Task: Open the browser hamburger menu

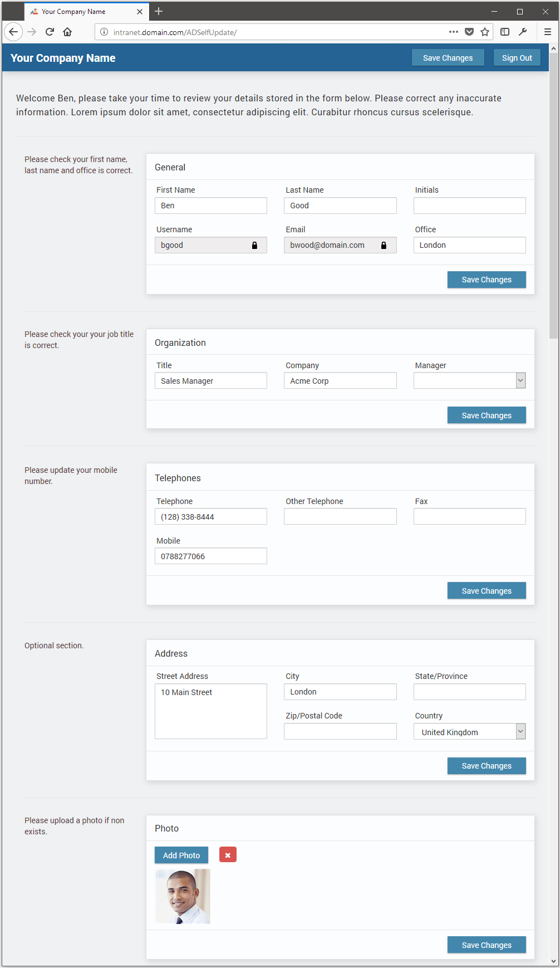Action: [x=548, y=32]
